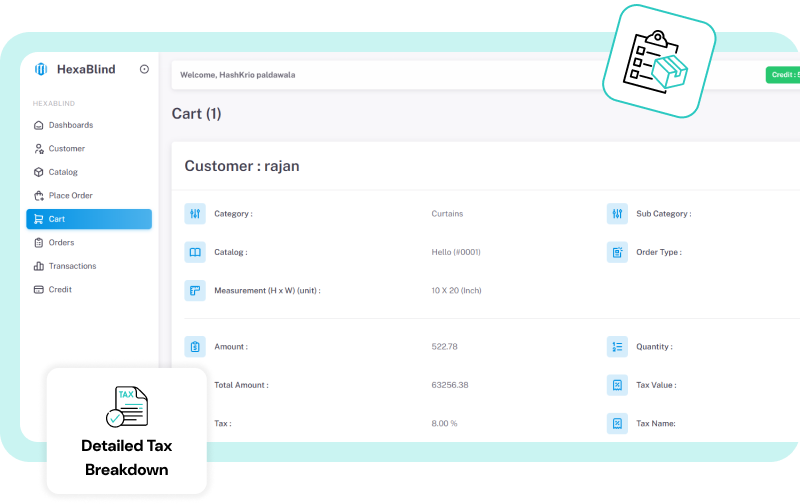Click the Transactions chart icon
This screenshot has height=504, width=800.
coord(39,266)
